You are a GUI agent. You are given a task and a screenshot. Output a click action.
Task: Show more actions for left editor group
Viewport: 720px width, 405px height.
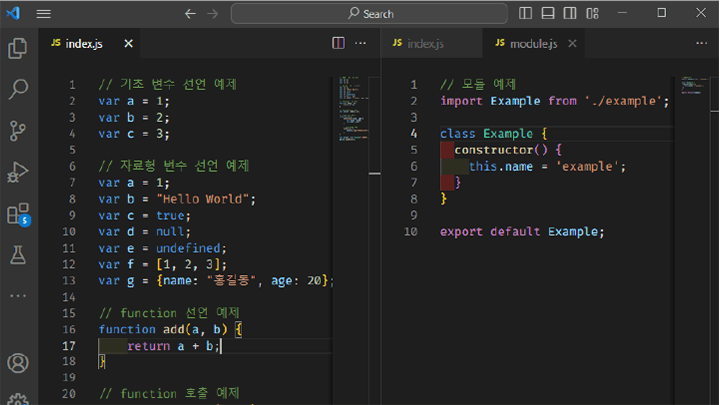tap(360, 43)
